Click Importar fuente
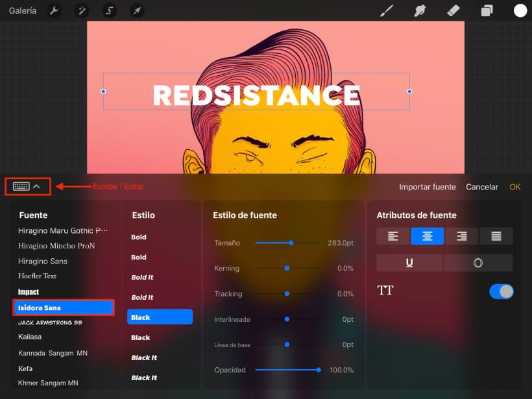 pyautogui.click(x=427, y=187)
